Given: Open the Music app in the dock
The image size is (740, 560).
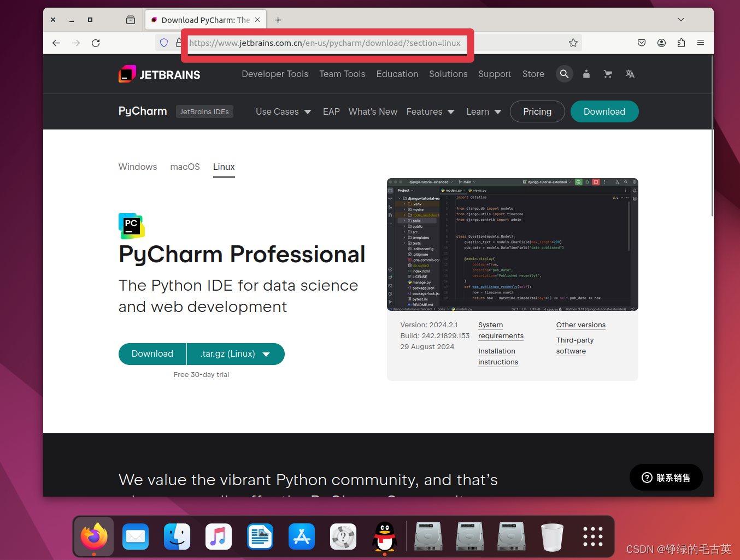Looking at the screenshot, I should click(219, 537).
